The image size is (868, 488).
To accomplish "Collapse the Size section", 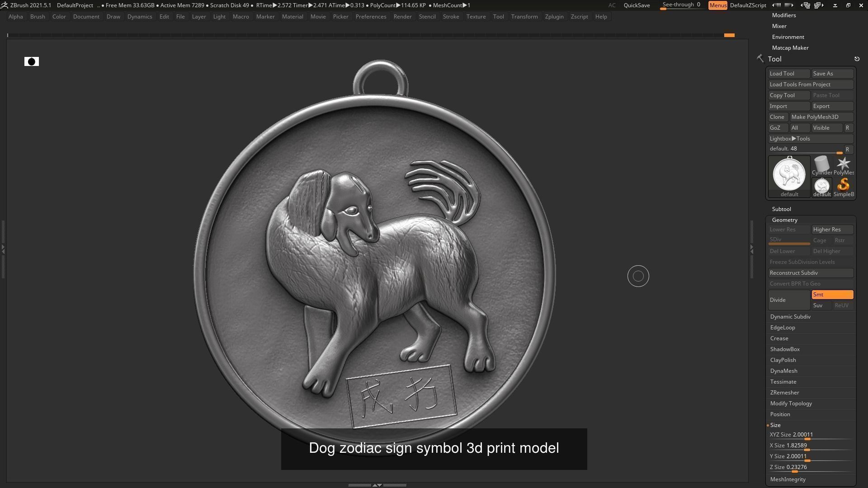I will pos(775,425).
